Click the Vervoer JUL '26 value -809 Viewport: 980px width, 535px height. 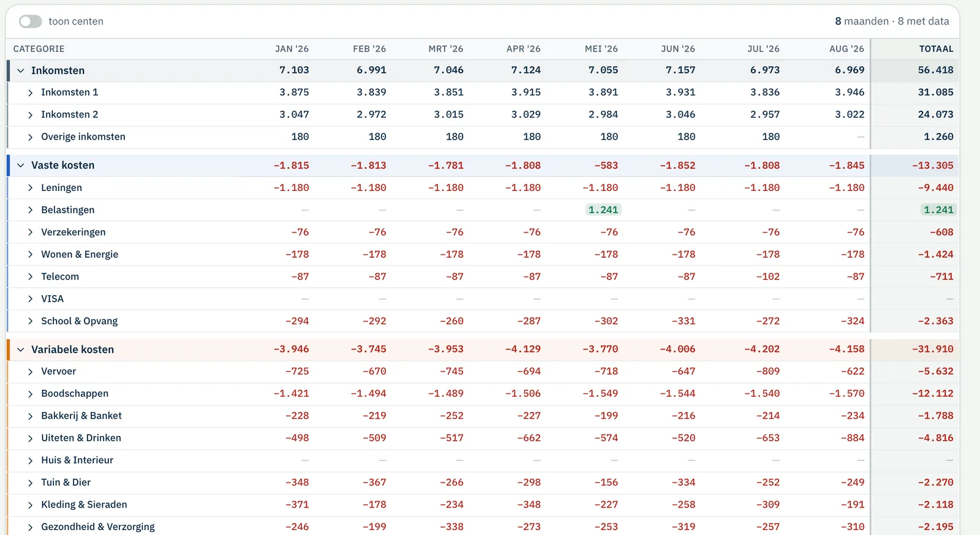tap(768, 372)
